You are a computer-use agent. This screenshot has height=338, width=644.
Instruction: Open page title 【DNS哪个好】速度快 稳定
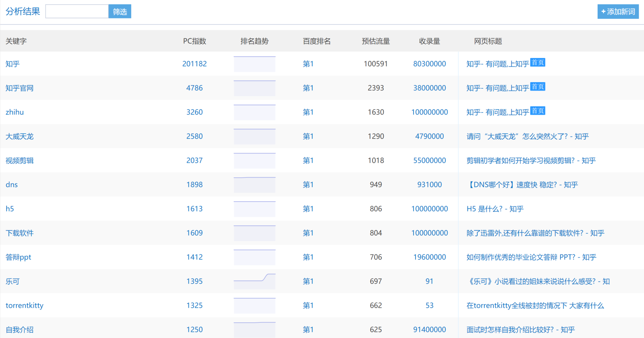pos(522,185)
